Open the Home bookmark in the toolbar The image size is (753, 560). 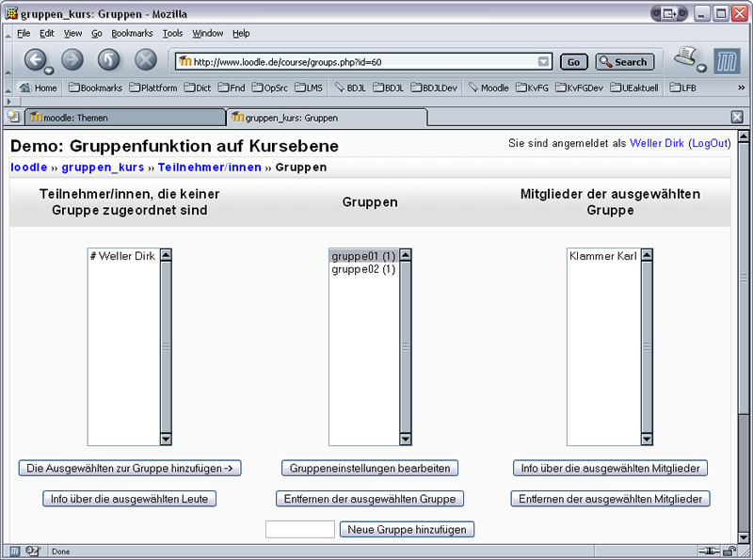pos(38,88)
